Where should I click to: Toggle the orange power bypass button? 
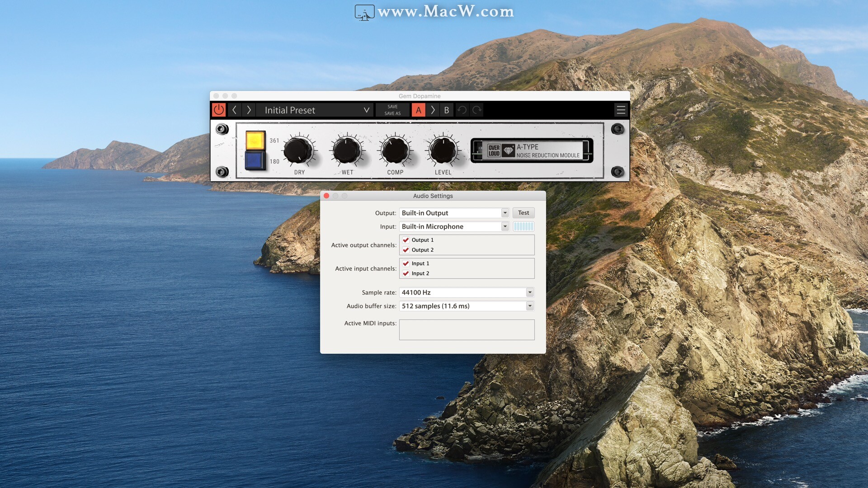(x=219, y=110)
